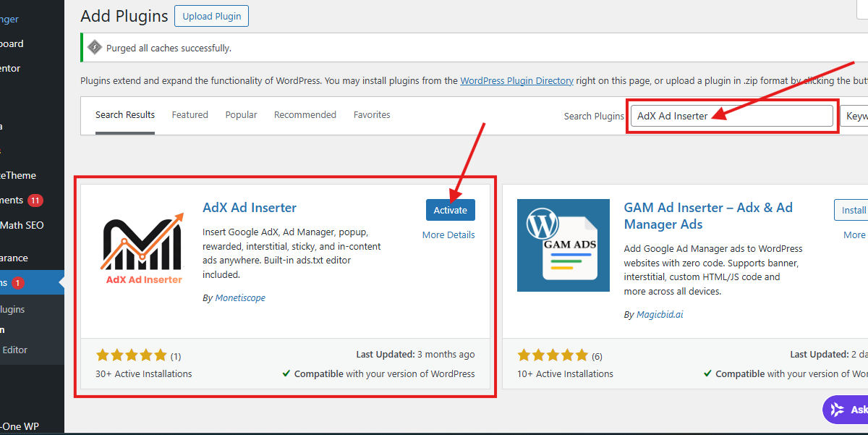Click AdX Ad Inserter five-star rating
868x435 pixels.
pos(131,355)
